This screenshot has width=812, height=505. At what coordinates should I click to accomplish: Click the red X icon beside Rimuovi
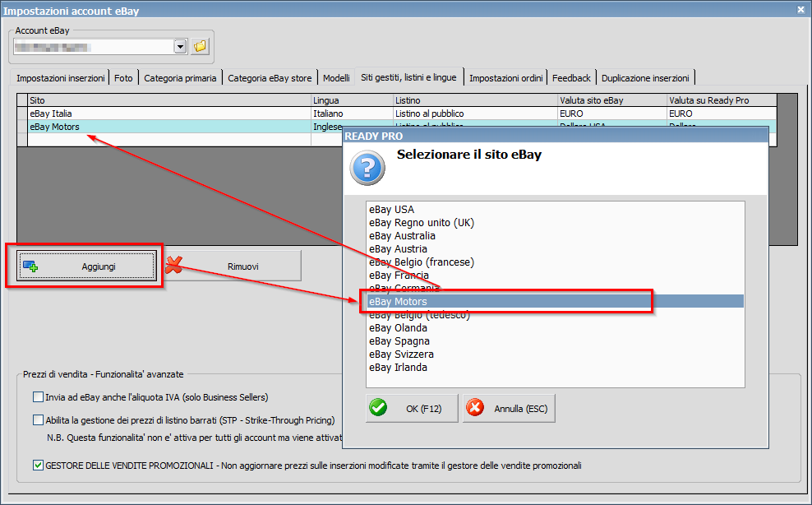[174, 266]
